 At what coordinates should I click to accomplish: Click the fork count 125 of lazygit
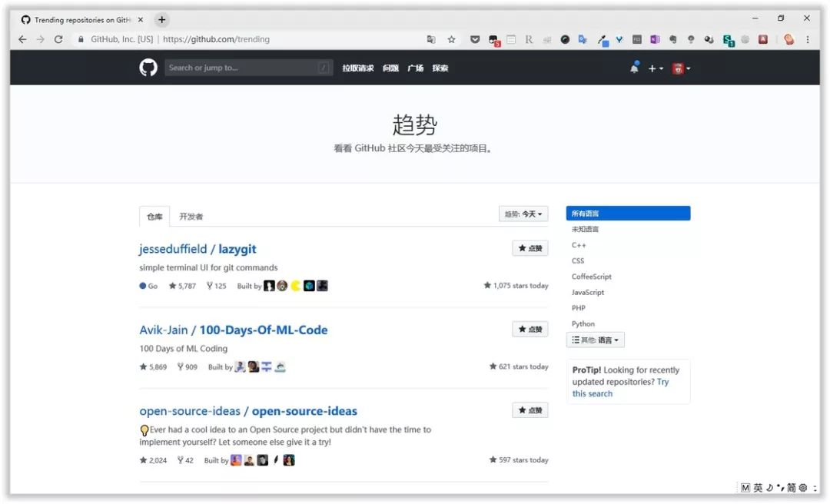click(x=216, y=286)
